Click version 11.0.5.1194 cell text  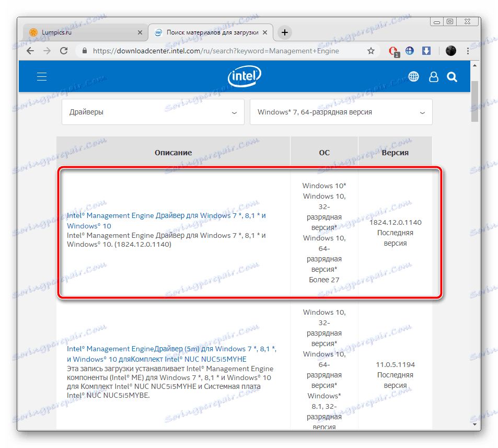pos(395,364)
